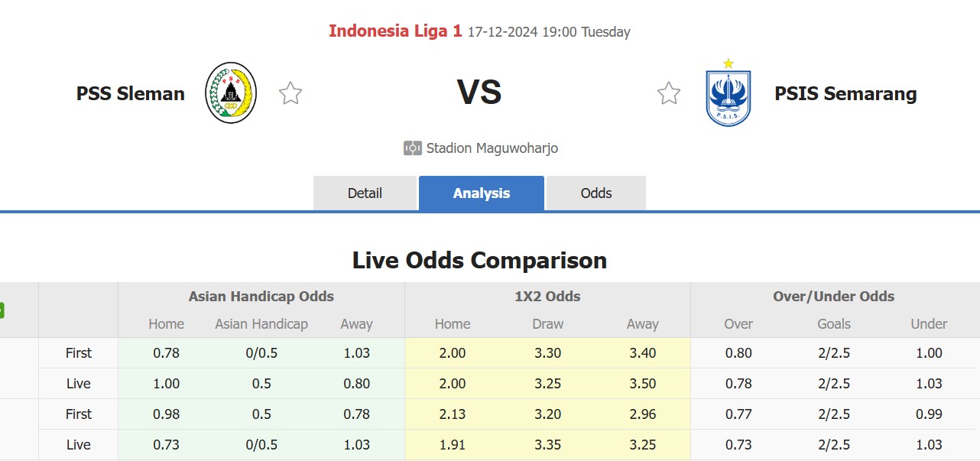Image resolution: width=980 pixels, height=461 pixels.
Task: Expand the Asian Handicap Odds column header
Action: (261, 296)
